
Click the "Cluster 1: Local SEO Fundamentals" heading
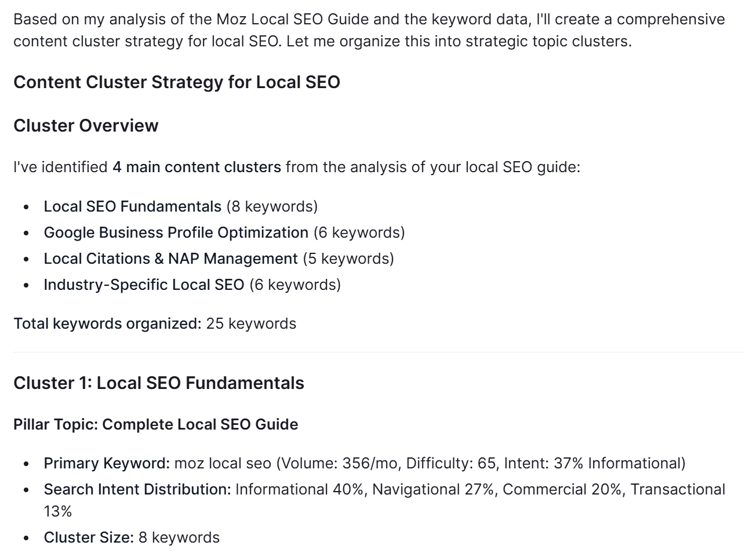(158, 383)
